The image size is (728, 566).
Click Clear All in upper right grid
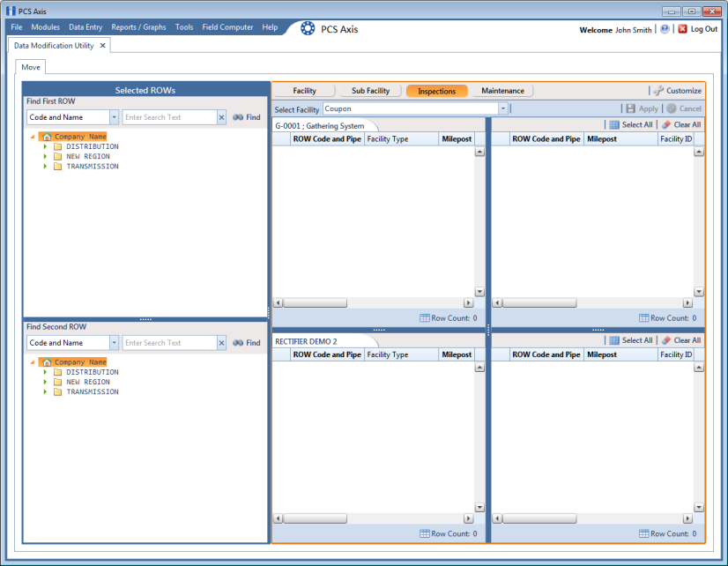681,124
